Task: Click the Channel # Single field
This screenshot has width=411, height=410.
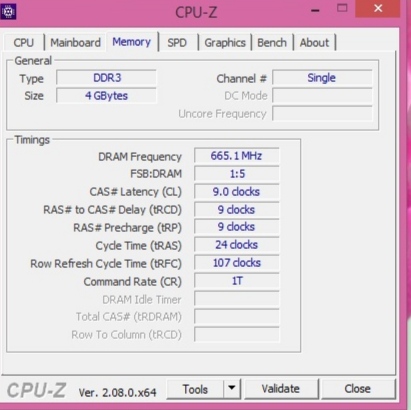Action: (322, 78)
